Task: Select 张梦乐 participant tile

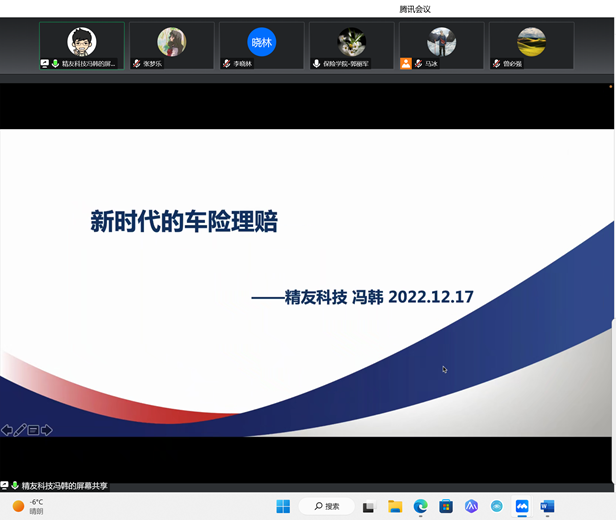Action: click(172, 45)
